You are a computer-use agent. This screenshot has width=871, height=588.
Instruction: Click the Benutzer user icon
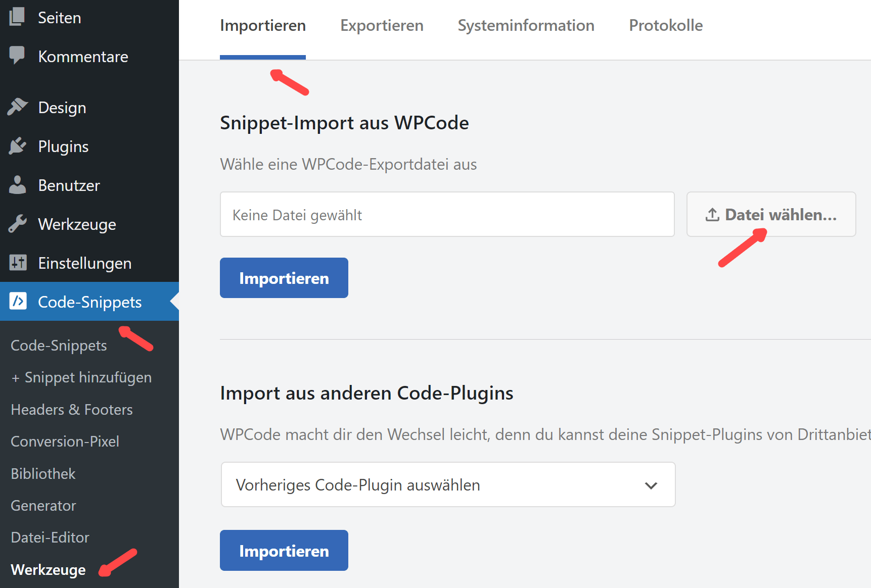click(18, 185)
